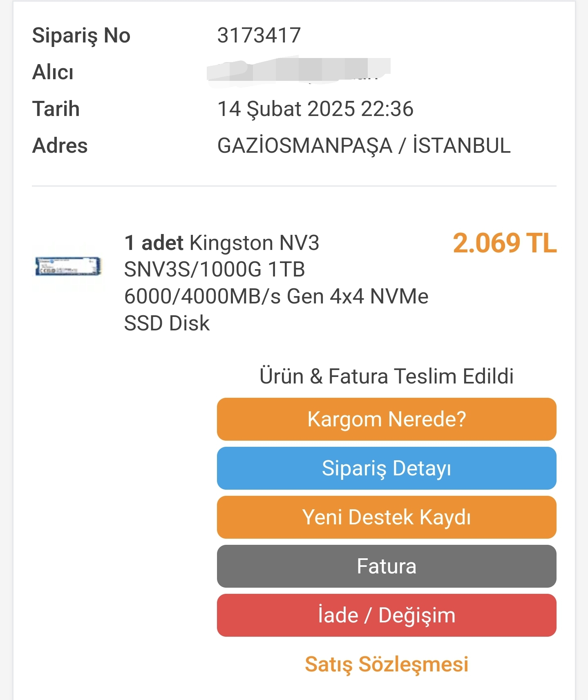
Task: Select the order number 3173417
Action: [x=259, y=36]
